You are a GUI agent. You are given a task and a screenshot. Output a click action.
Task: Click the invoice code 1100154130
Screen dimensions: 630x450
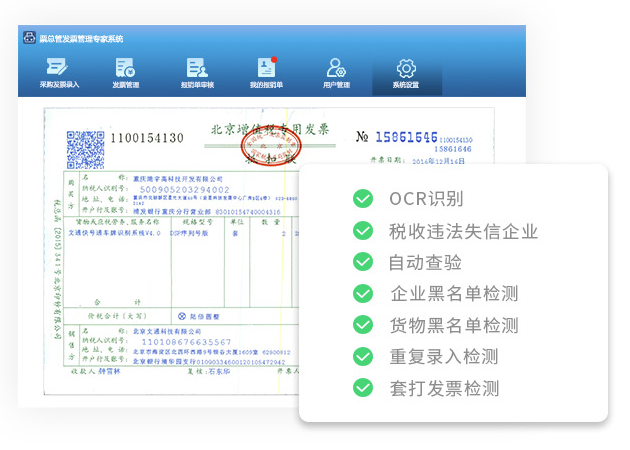[x=148, y=137]
